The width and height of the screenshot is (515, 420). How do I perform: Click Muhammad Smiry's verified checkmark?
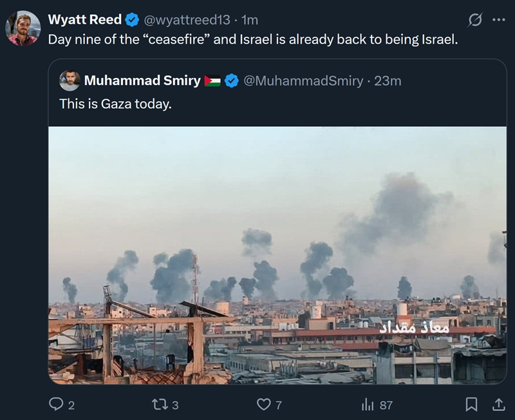[x=229, y=80]
